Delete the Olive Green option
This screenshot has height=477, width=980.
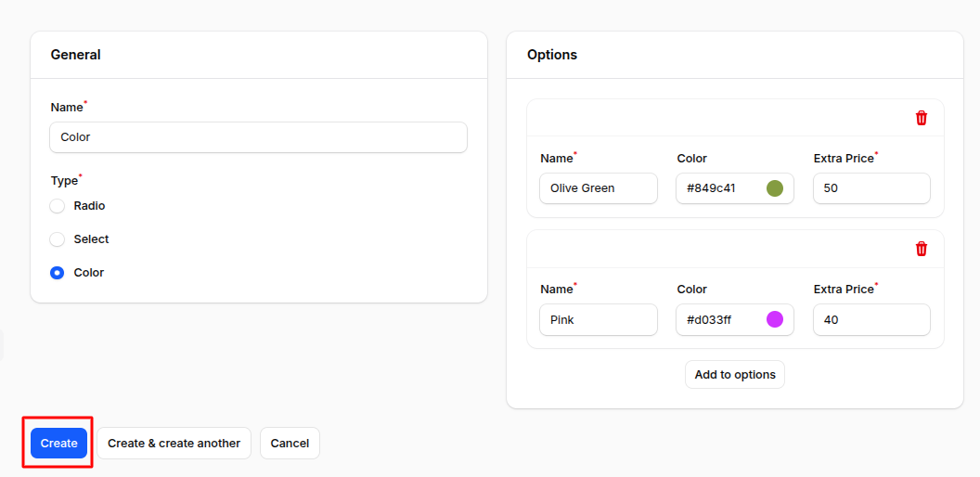[921, 118]
